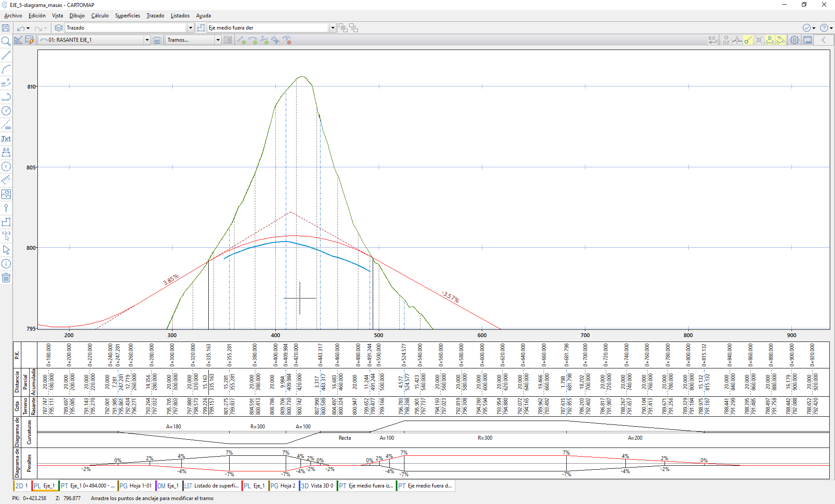Click the zoom magnifier tool

(x=6, y=41)
